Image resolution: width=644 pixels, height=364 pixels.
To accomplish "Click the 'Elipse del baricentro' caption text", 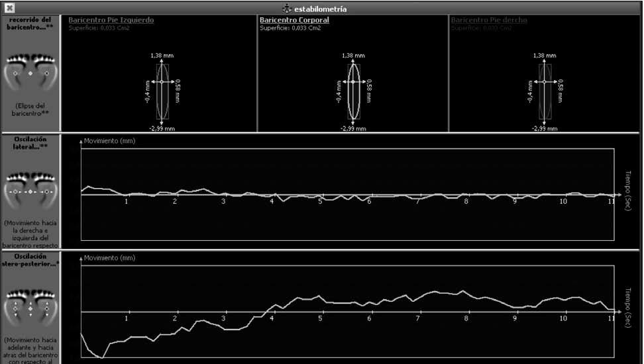I will (30, 109).
